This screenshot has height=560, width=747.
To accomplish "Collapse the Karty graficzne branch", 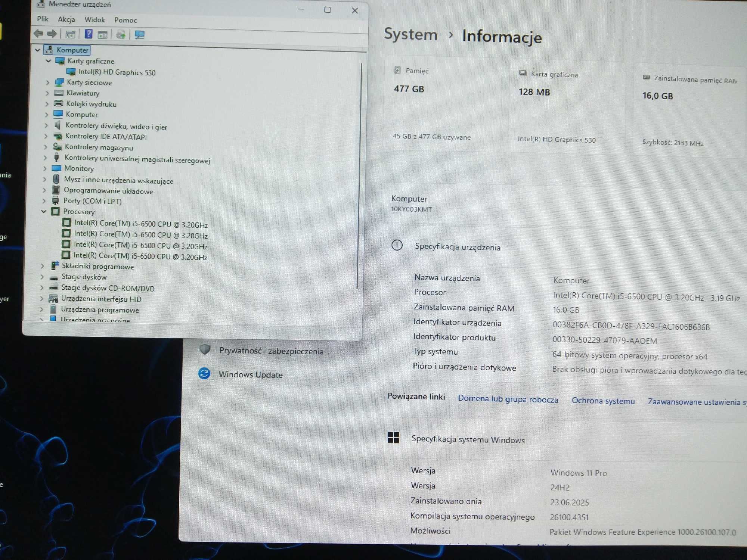I will tap(48, 60).
